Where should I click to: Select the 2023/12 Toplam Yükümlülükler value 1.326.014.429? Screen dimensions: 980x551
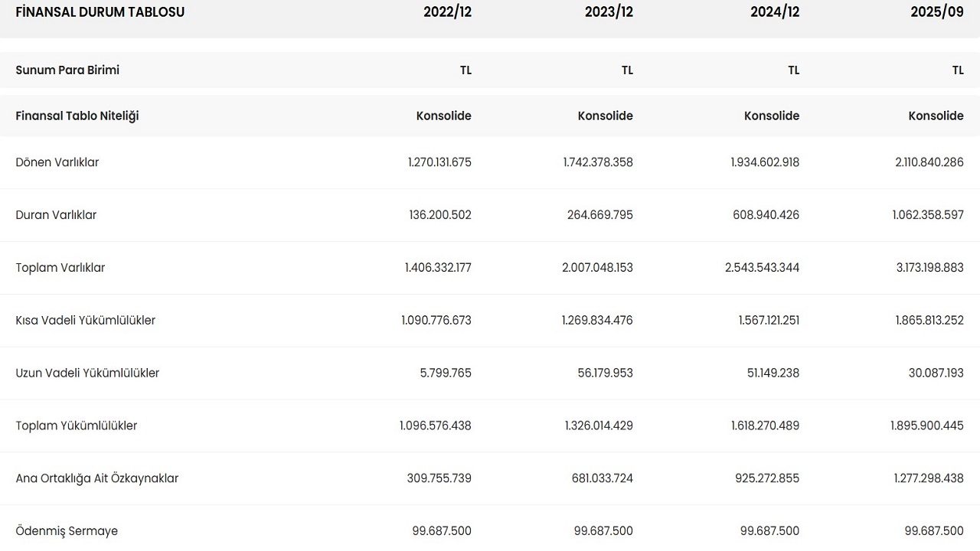pos(598,426)
